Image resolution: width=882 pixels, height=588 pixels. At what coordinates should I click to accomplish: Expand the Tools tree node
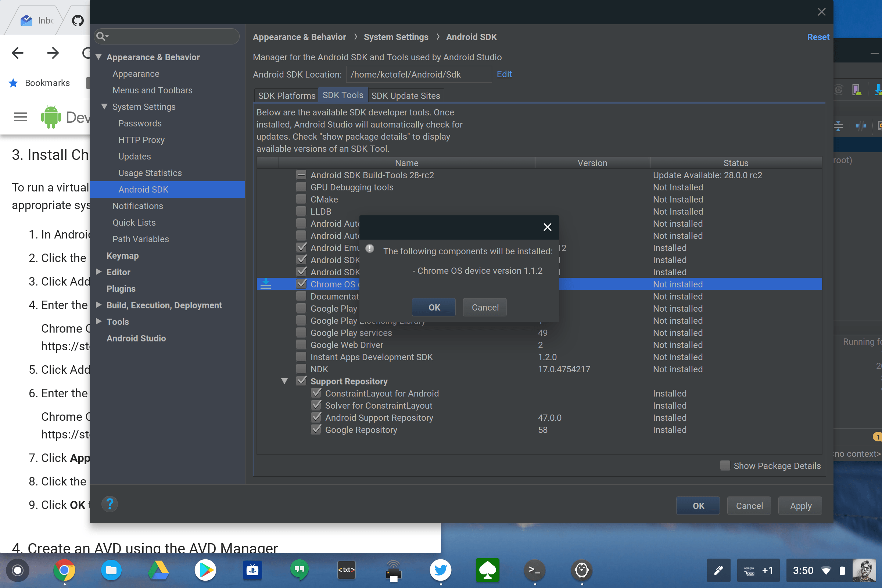(x=98, y=321)
